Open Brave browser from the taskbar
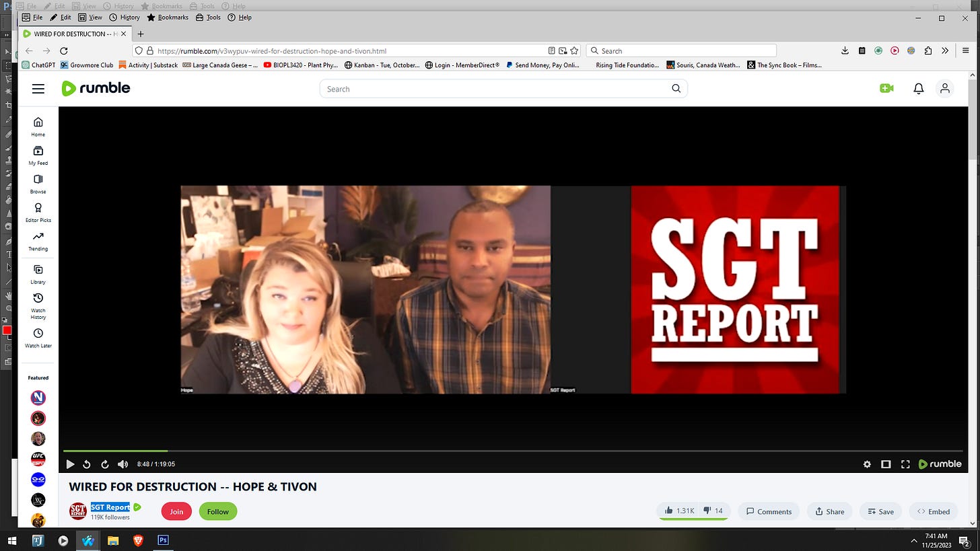 (x=137, y=540)
